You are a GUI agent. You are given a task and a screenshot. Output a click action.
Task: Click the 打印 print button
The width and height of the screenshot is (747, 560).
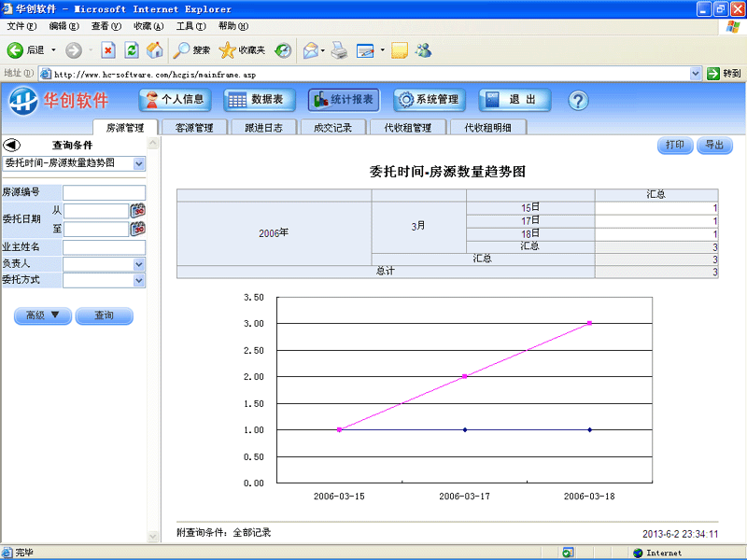tap(675, 145)
